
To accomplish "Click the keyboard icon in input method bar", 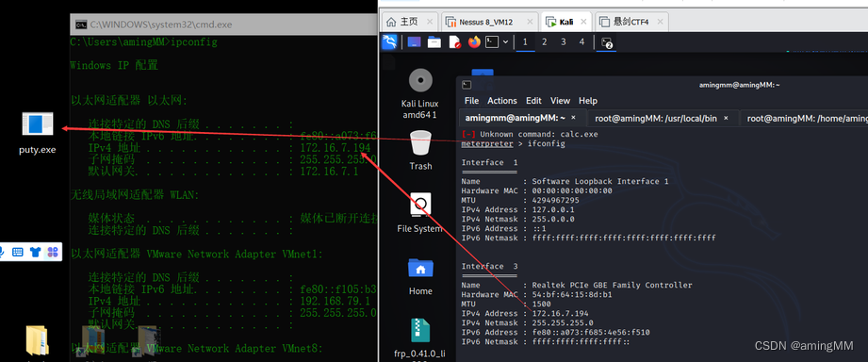I will (18, 252).
